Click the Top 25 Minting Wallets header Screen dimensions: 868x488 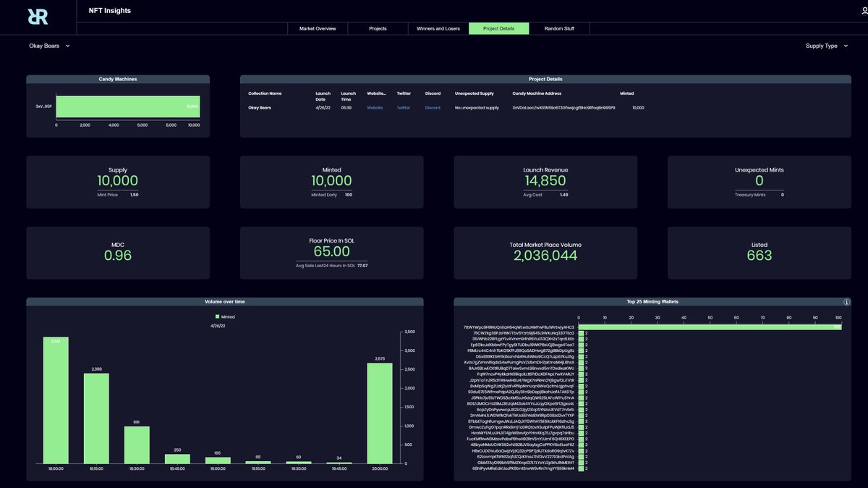[652, 301]
